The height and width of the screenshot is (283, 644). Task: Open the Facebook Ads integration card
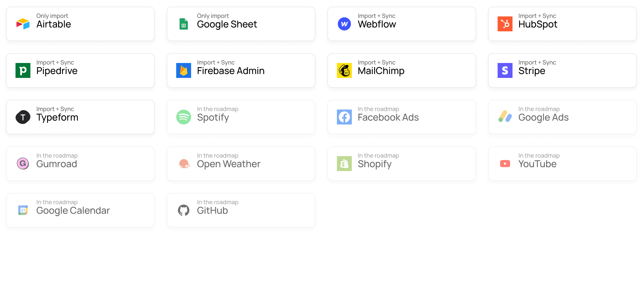(402, 117)
